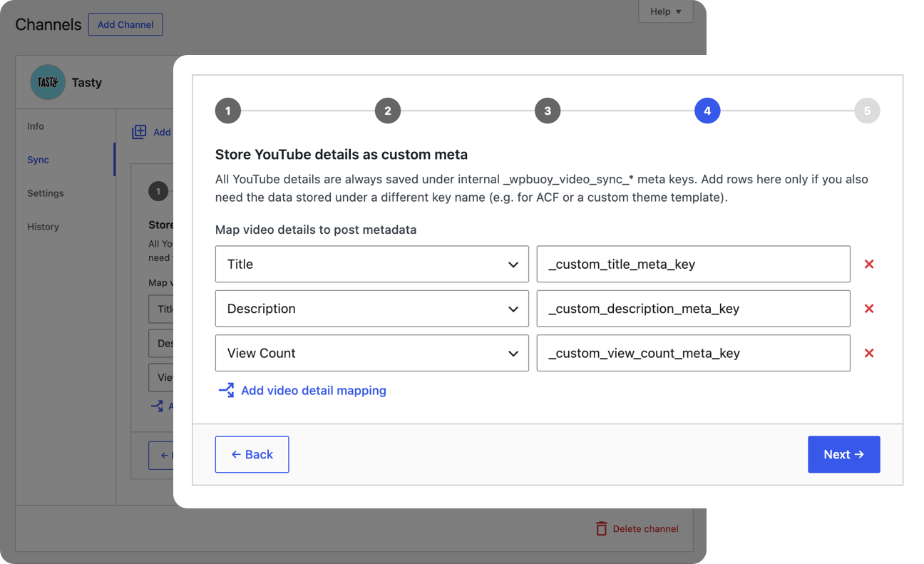Click the Add Channel button

pyautogui.click(x=125, y=24)
